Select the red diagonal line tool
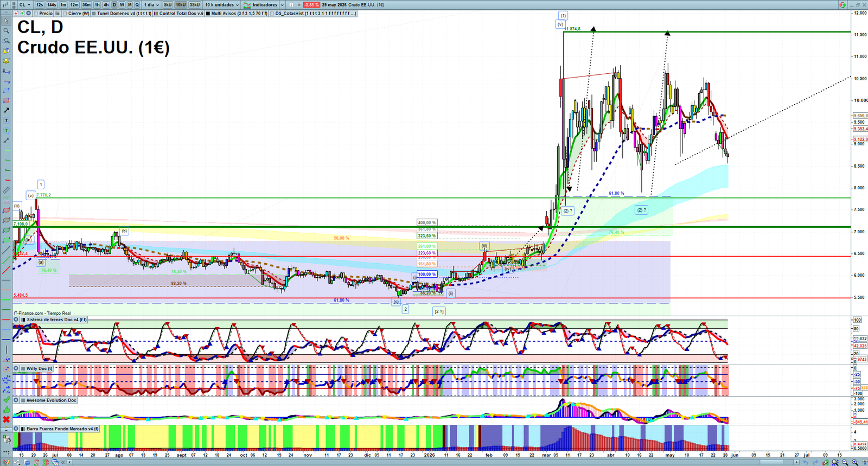This screenshot has width=868, height=466. point(6,270)
